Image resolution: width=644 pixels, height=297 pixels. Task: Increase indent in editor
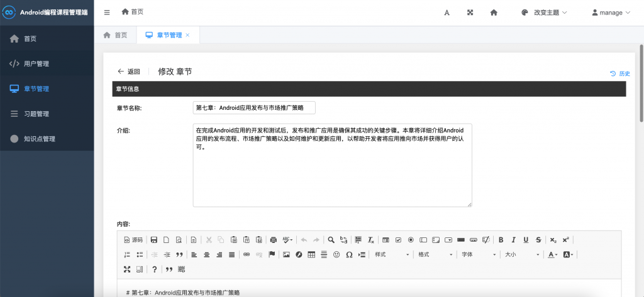tap(167, 255)
